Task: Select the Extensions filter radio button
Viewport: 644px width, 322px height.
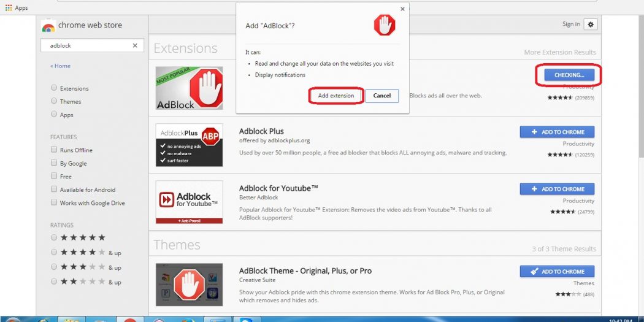Action: point(54,88)
